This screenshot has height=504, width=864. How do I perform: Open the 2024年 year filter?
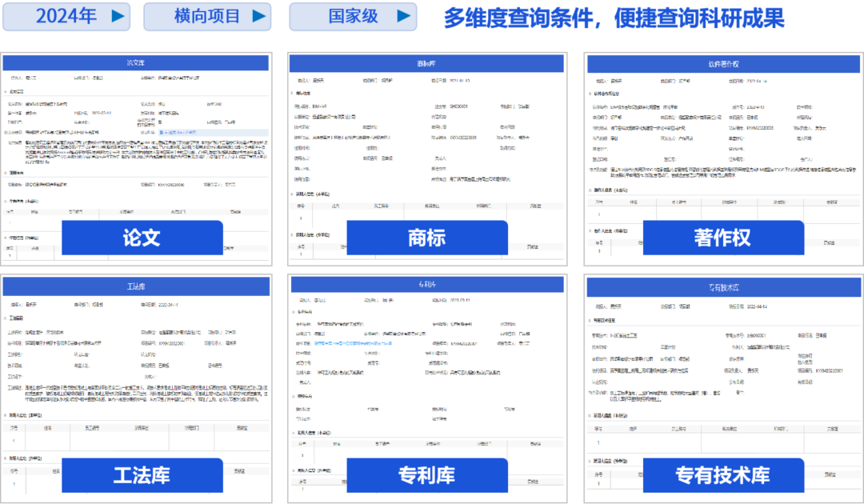[x=66, y=16]
